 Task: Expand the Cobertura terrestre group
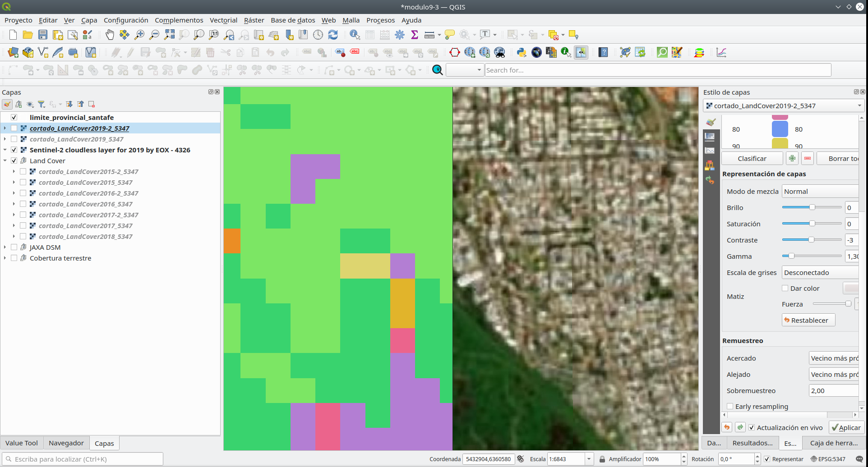(x=5, y=258)
